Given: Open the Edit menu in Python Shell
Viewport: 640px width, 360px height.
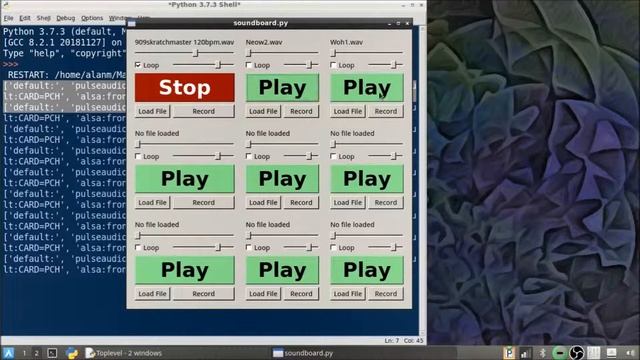Looking at the screenshot, I should (x=25, y=18).
